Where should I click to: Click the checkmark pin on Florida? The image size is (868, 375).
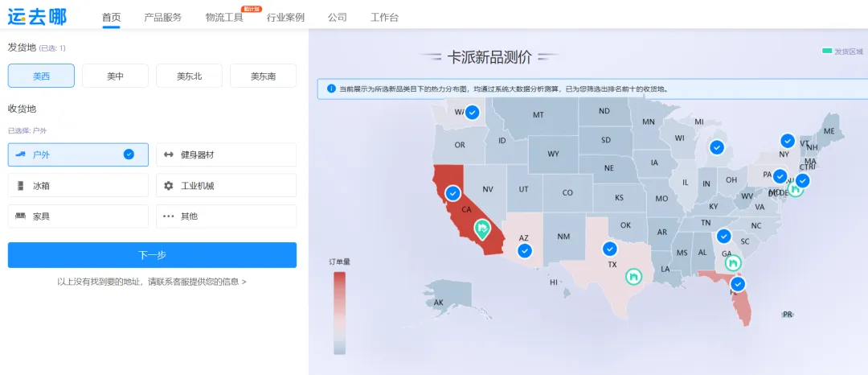(738, 284)
